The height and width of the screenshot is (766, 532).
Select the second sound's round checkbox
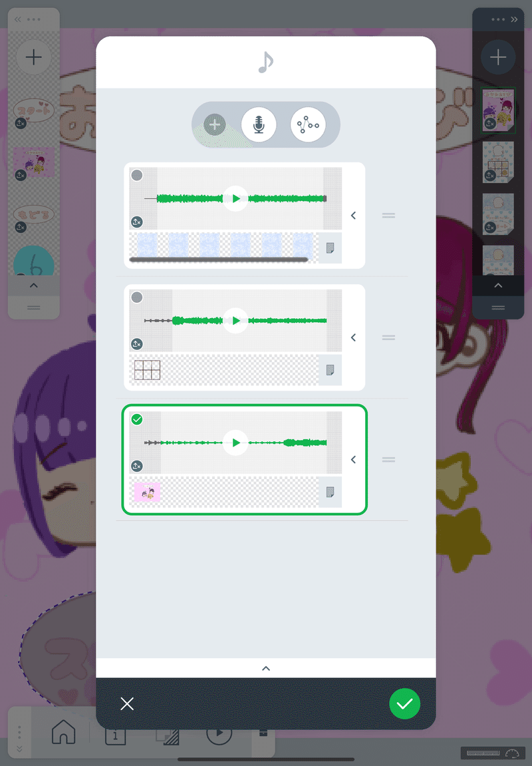pyautogui.click(x=137, y=297)
